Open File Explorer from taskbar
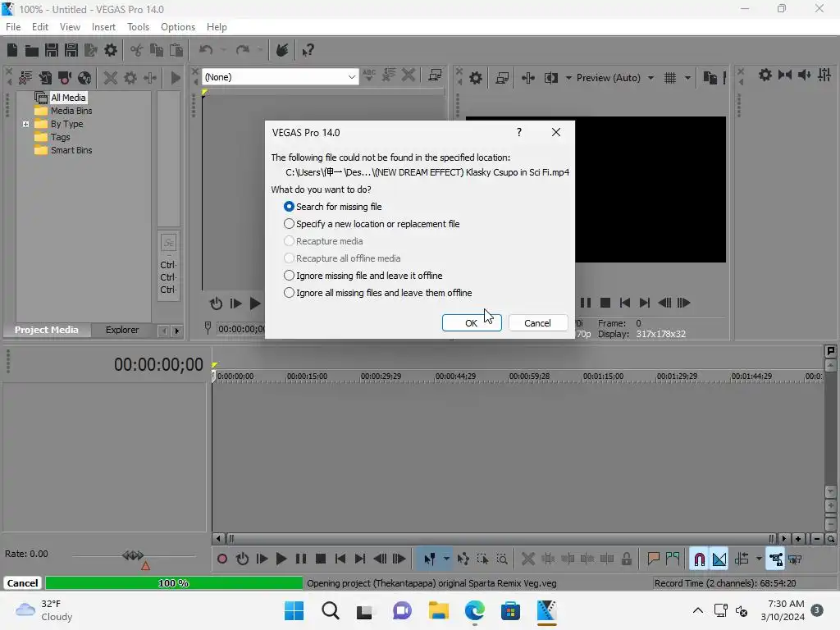This screenshot has height=630, width=840. click(438, 610)
